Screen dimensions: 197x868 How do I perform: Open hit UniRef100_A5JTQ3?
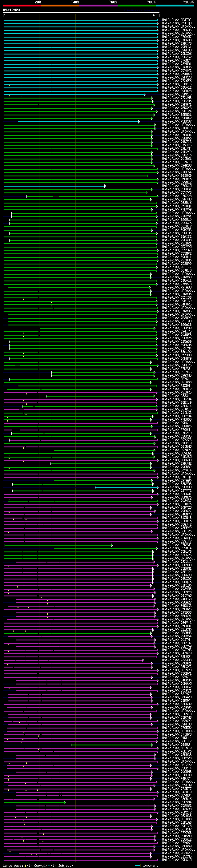(x=177, y=23)
